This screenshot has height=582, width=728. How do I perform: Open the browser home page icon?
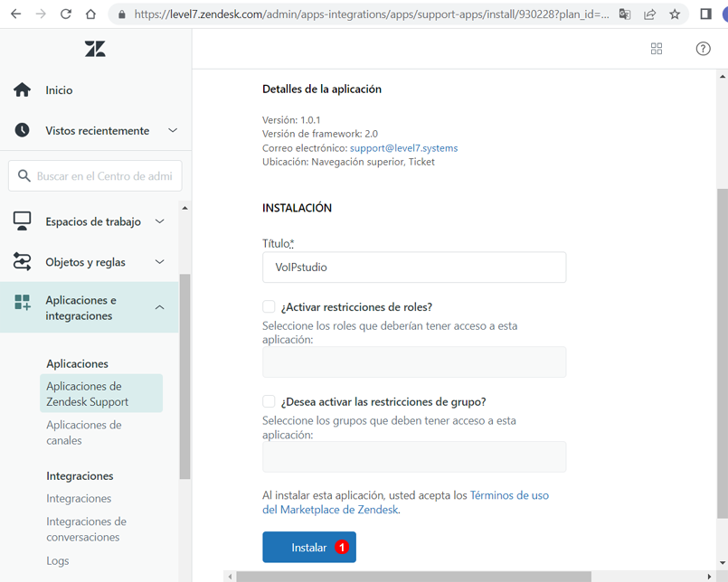point(91,14)
